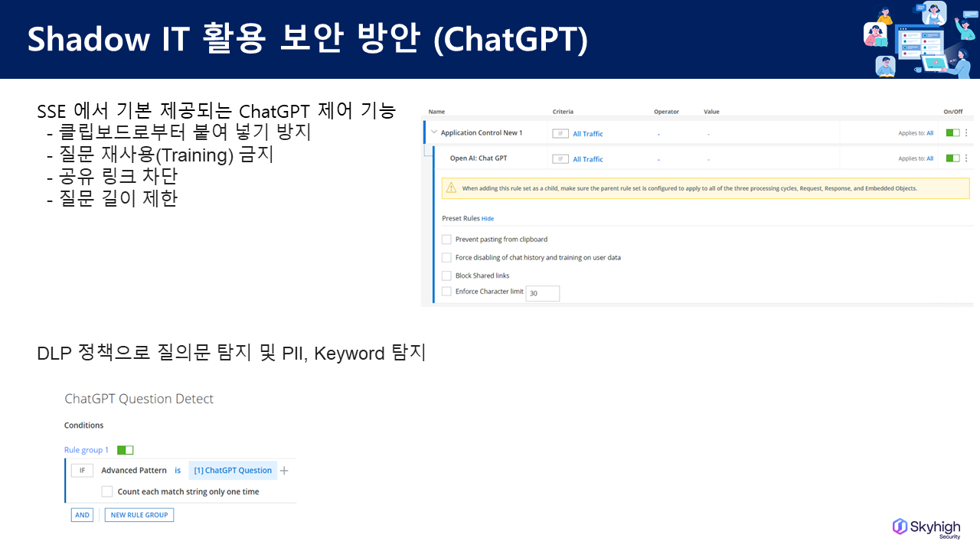Check the Enforce Character limit box

pyautogui.click(x=447, y=292)
